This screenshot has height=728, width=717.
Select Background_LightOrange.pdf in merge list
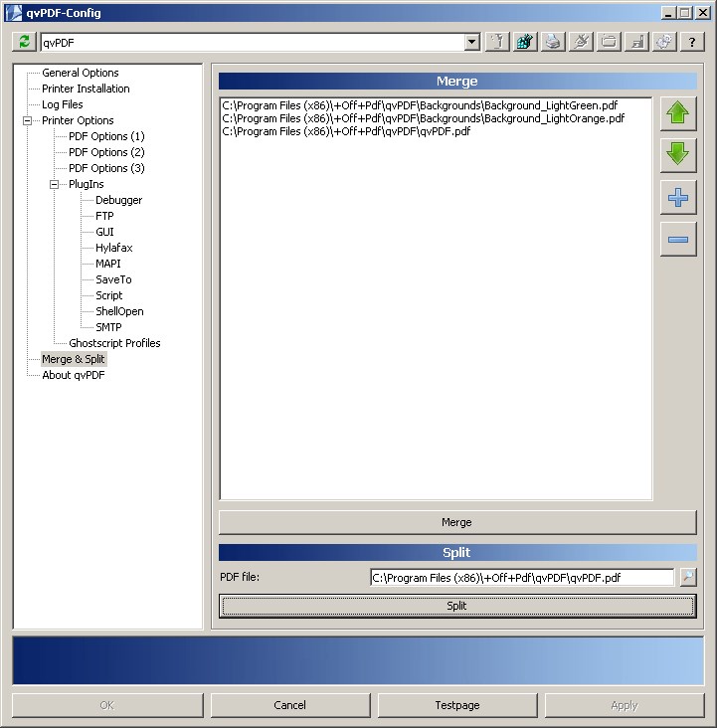click(x=423, y=118)
